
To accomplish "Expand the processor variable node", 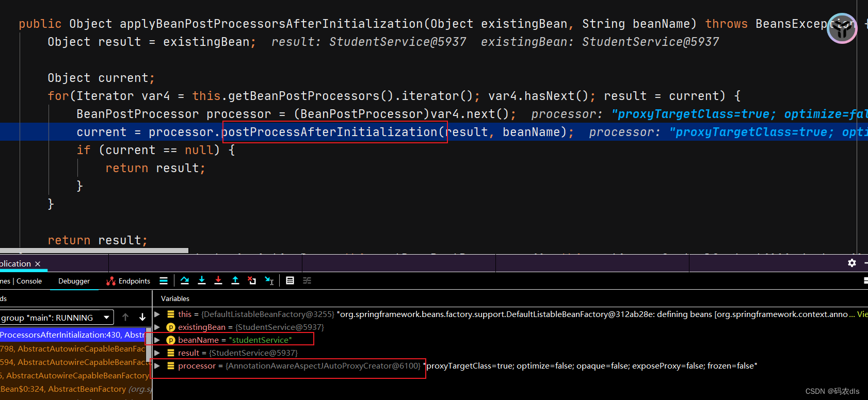I will point(157,365).
